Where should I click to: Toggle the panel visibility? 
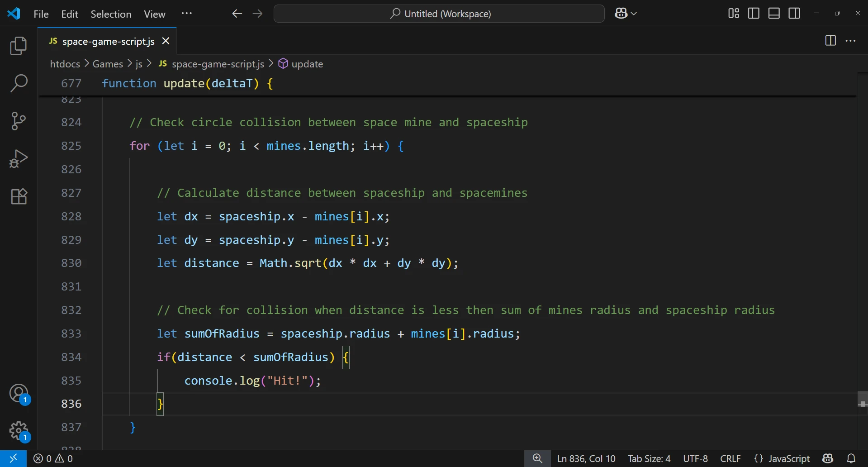click(773, 13)
